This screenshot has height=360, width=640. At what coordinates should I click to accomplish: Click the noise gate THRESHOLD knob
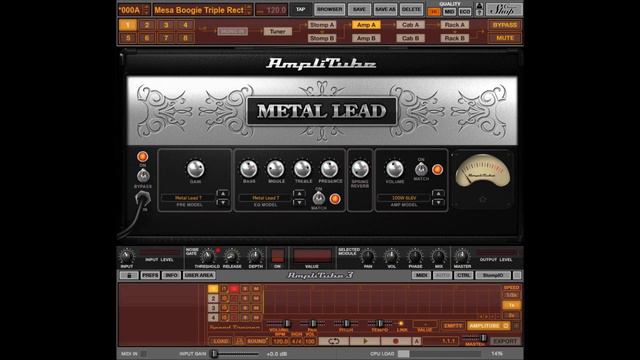coord(207,257)
